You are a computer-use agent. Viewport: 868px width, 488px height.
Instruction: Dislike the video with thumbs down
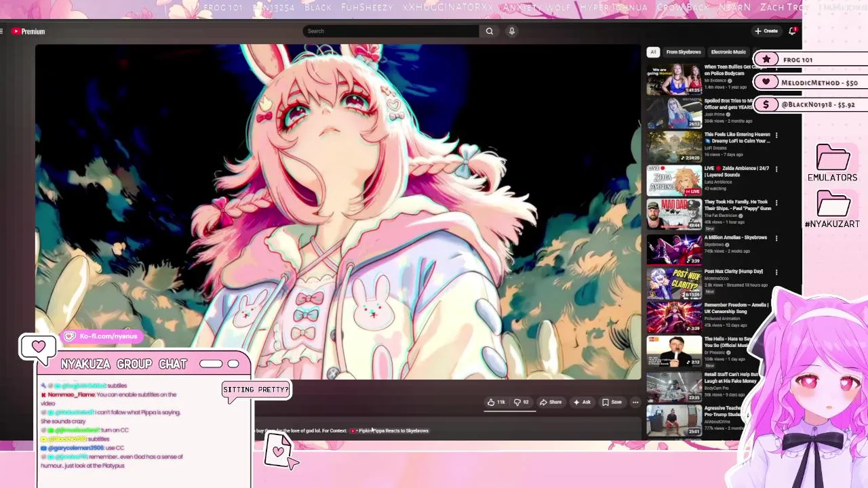tap(521, 402)
